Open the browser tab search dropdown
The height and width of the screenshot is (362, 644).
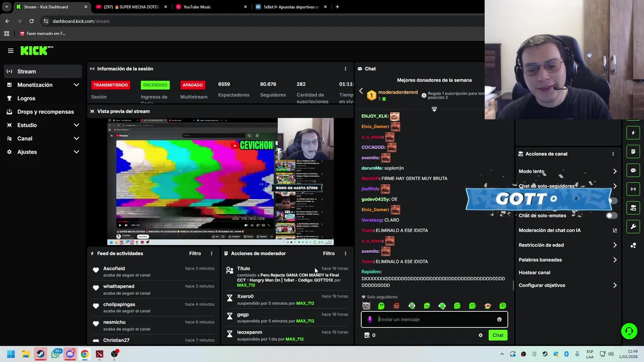tap(6, 7)
